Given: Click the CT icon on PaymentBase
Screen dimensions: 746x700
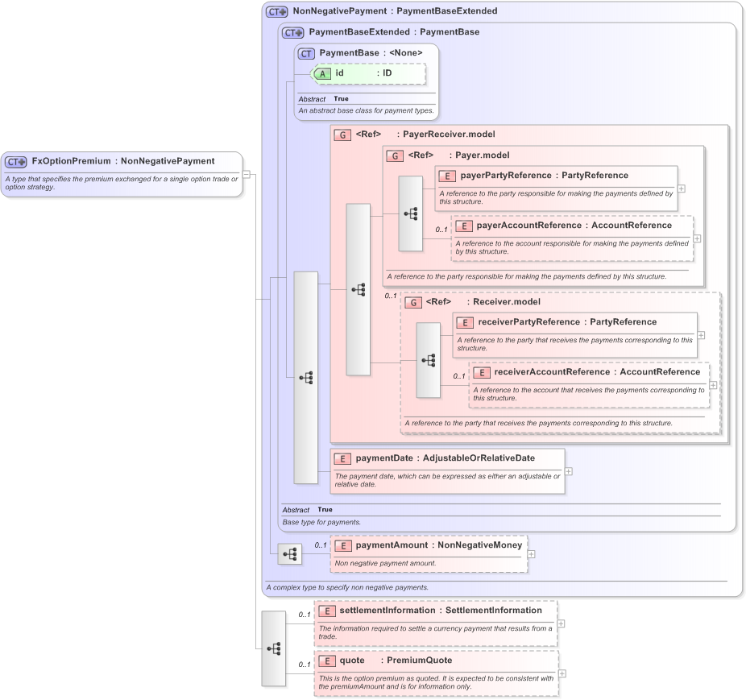Looking at the screenshot, I should pyautogui.click(x=305, y=53).
